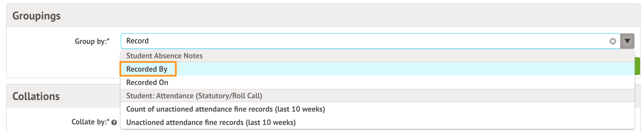Screen dimensions: 644x133
Task: Click the asterisk beside Group by
Action: (108, 40)
